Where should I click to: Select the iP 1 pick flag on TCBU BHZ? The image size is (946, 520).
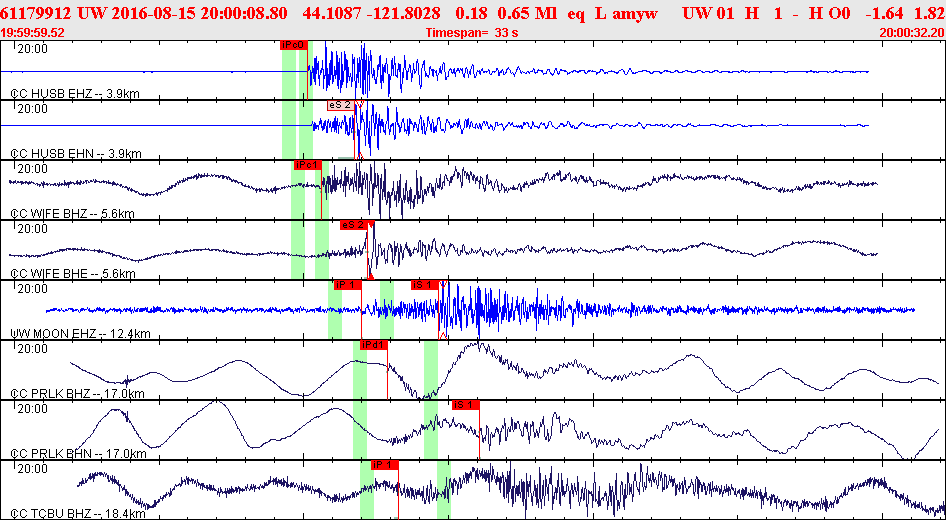pos(385,465)
